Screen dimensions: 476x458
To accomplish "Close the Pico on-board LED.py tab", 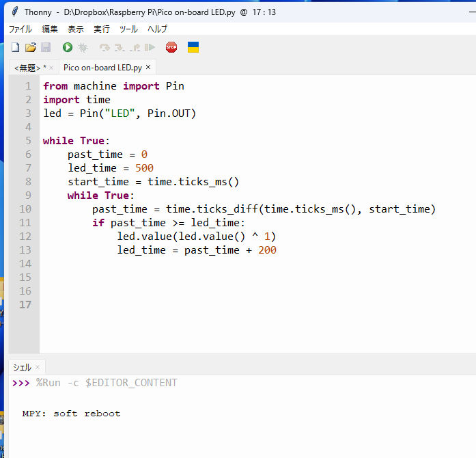I will (148, 67).
